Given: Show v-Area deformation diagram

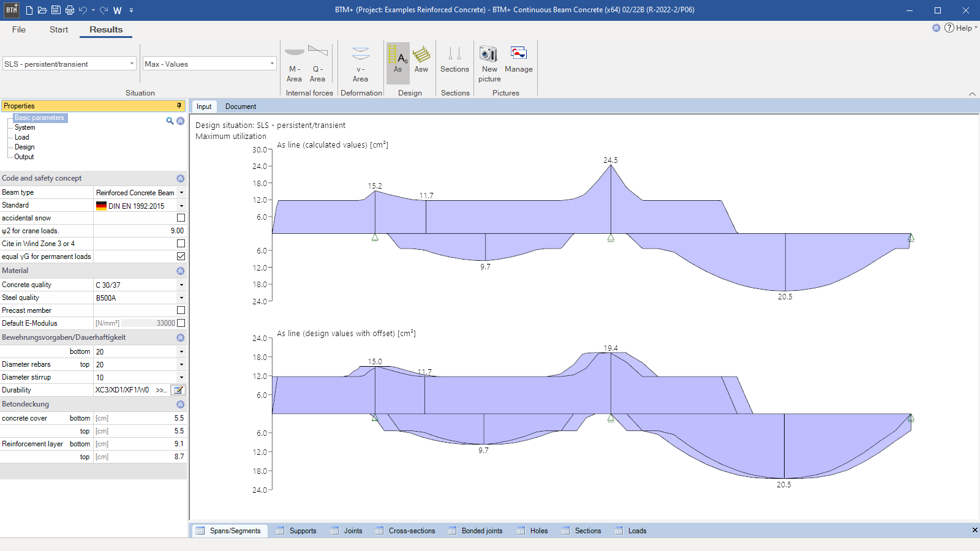Looking at the screenshot, I should coord(361,63).
